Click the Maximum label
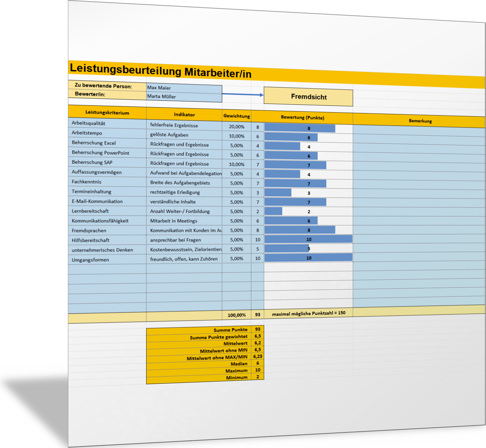Screen dimensions: 486x448 pos(236,371)
